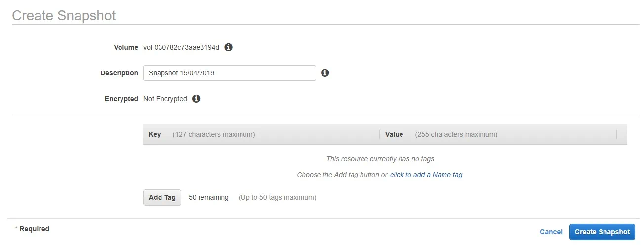Focus the Description text input field
Image resolution: width=644 pixels, height=248 pixels.
coord(229,73)
